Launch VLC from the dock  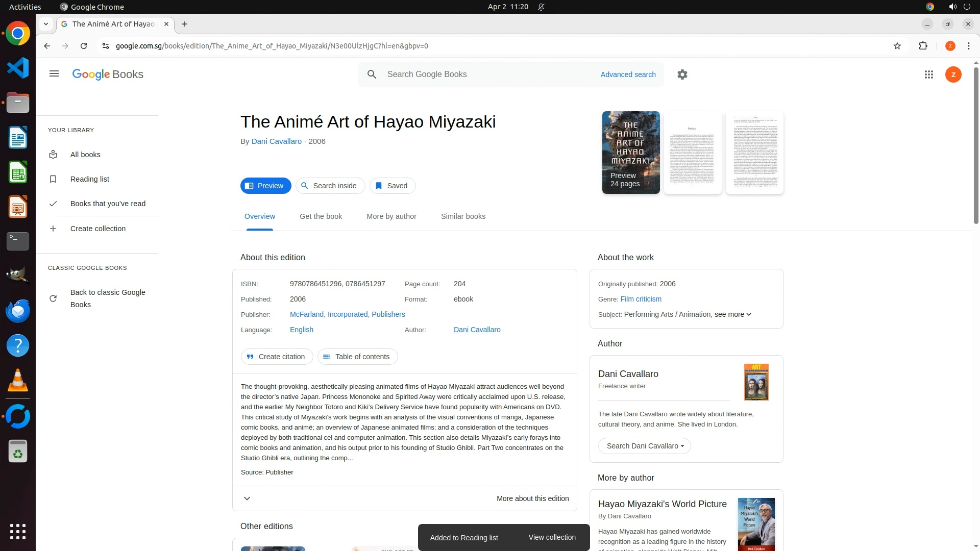click(18, 381)
